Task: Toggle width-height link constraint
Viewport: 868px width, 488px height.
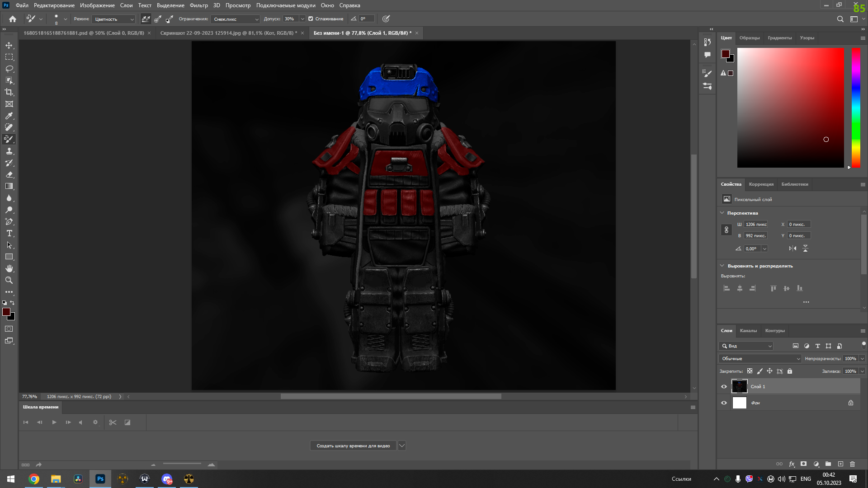Action: (x=726, y=230)
